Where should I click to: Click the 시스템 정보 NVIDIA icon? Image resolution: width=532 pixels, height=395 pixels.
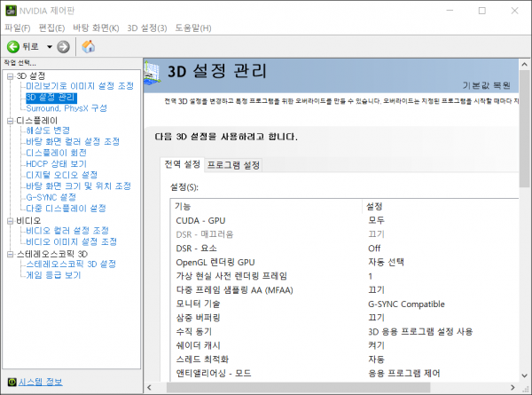[12, 382]
